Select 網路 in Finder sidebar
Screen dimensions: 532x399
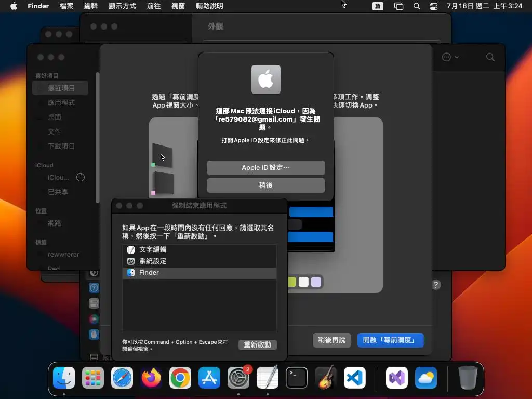click(60, 223)
